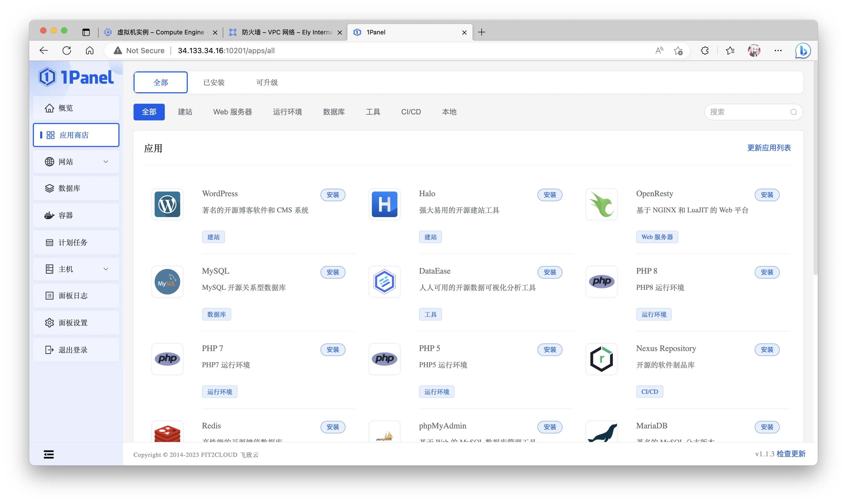Viewport: 847px width, 504px height.
Task: Install phpMyAdmin via 安装 button
Action: click(x=550, y=427)
